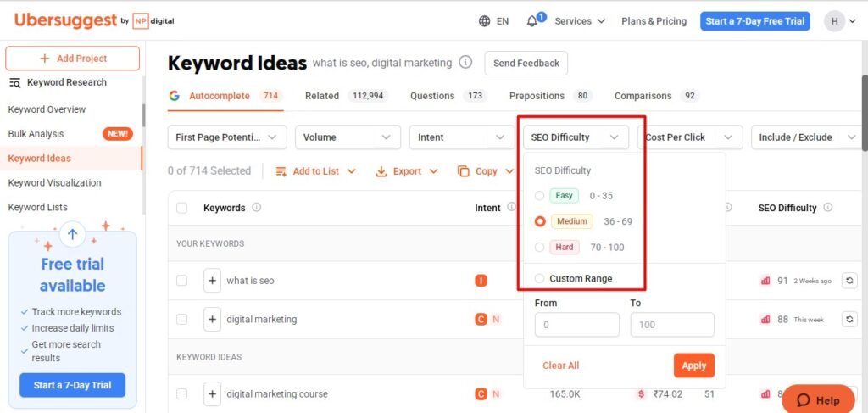Image resolution: width=868 pixels, height=413 pixels.
Task: Collapse the SEO Difficulty filter dropdown
Action: [576, 137]
